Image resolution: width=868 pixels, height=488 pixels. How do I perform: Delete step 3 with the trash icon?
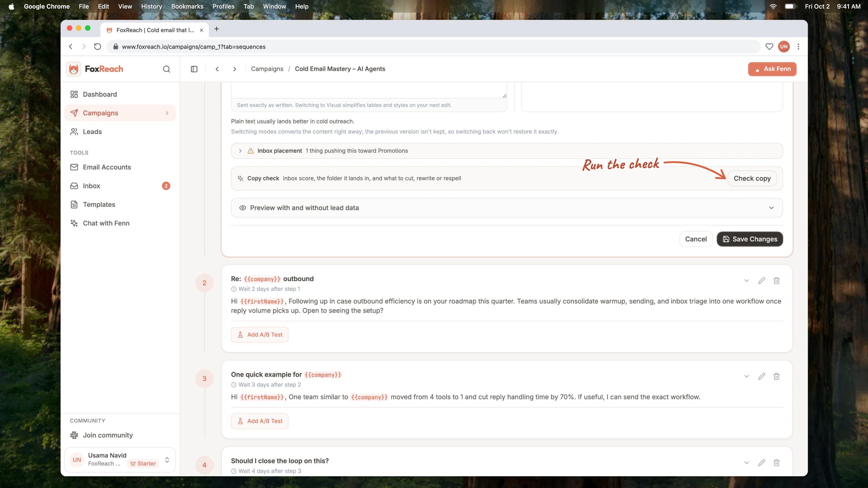coord(777,376)
